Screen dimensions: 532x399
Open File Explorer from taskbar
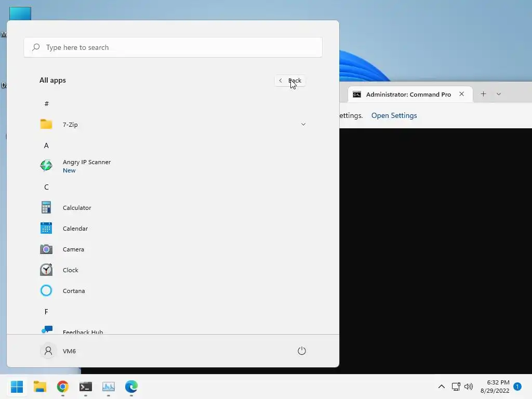[39, 387]
